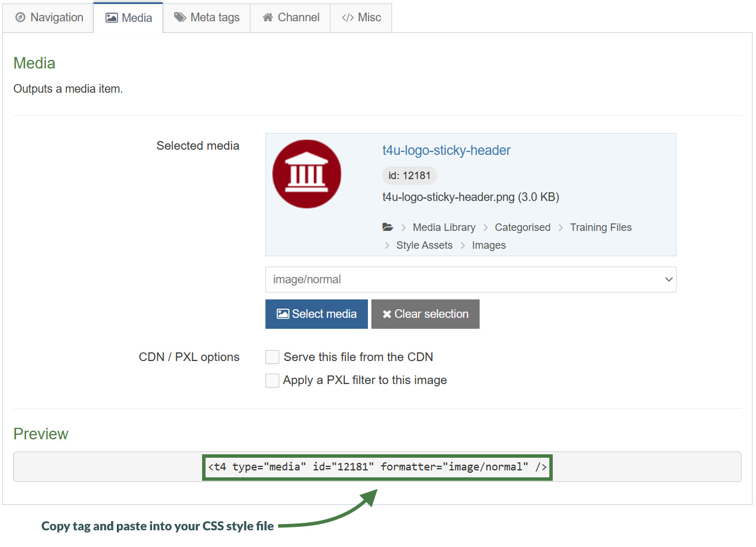Navigate to Media Library in breadcrumb
Image resolution: width=756 pixels, height=547 pixels.
444,227
